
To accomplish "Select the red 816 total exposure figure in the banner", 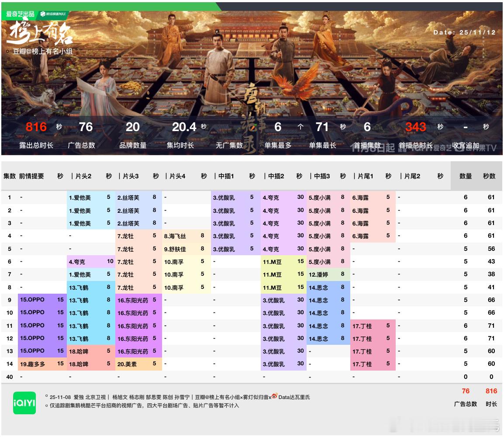I will (x=36, y=127).
